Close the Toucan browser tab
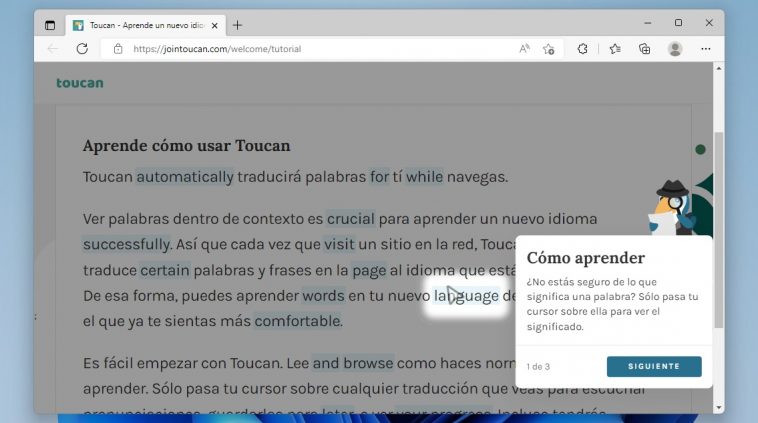This screenshot has height=423, width=758. (215, 26)
